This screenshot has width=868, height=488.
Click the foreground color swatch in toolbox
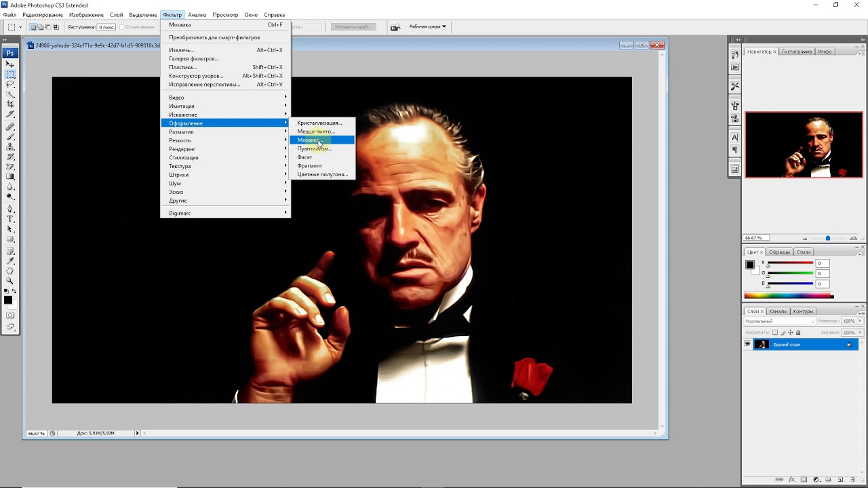click(x=7, y=300)
